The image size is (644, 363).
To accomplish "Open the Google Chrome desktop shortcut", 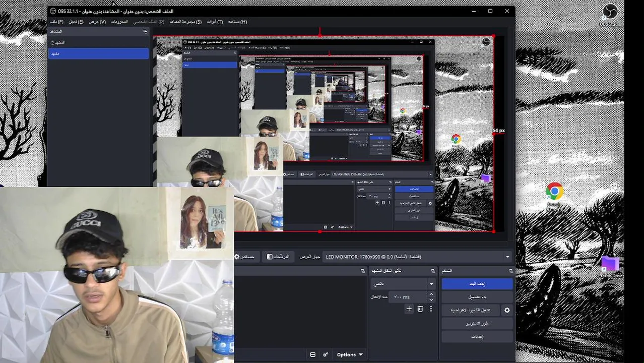I will (x=554, y=197).
